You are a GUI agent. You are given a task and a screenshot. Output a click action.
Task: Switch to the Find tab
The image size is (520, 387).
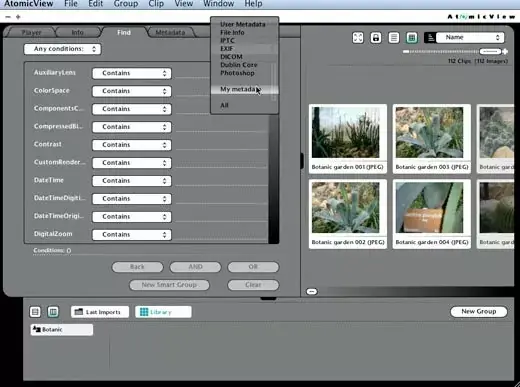124,32
